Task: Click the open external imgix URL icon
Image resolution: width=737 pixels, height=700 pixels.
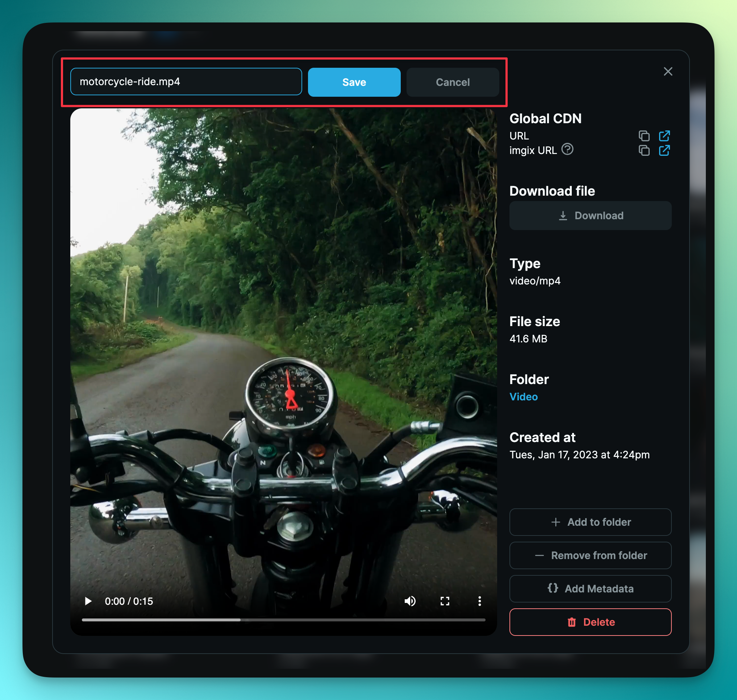Action: [x=664, y=150]
